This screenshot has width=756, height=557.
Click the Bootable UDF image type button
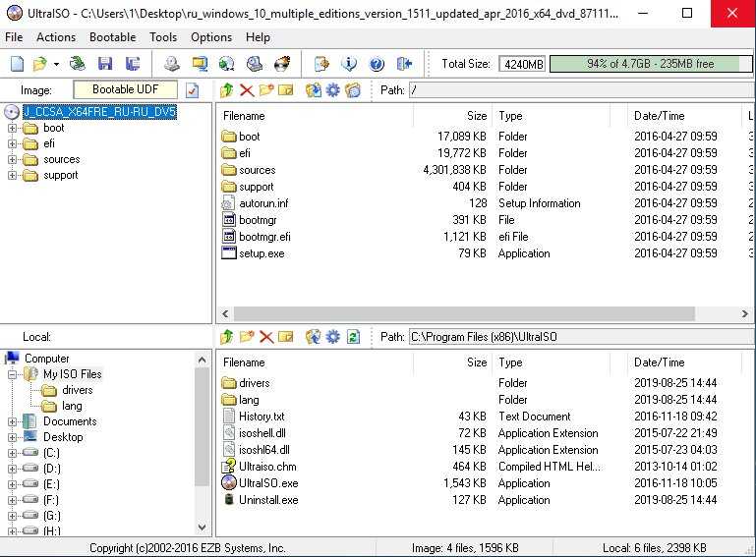(126, 89)
